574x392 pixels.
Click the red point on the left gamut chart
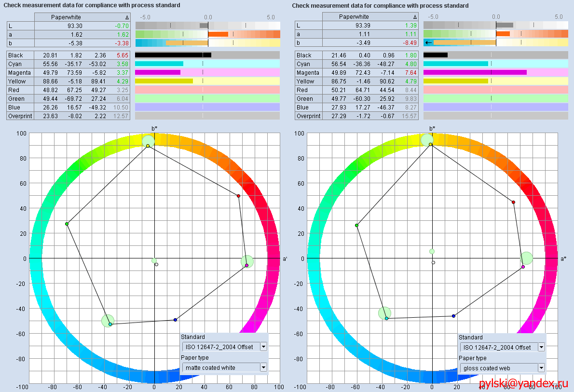pyautogui.click(x=238, y=196)
